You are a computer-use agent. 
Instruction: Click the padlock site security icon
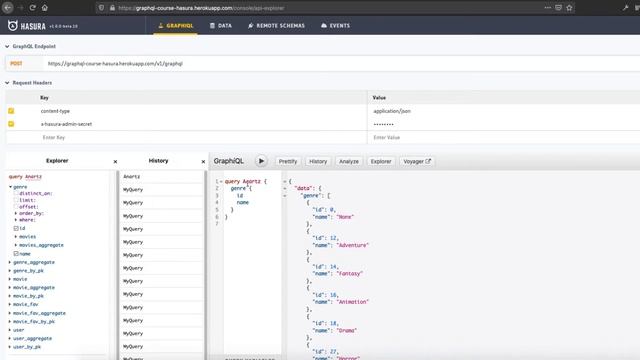coord(112,8)
